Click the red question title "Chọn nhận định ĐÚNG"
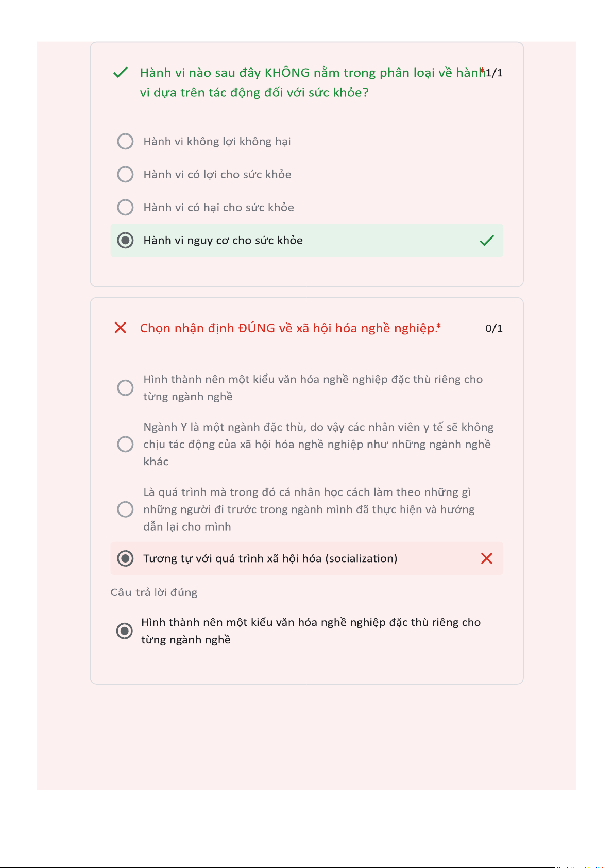Screen dimensions: 614x868 tap(287, 328)
